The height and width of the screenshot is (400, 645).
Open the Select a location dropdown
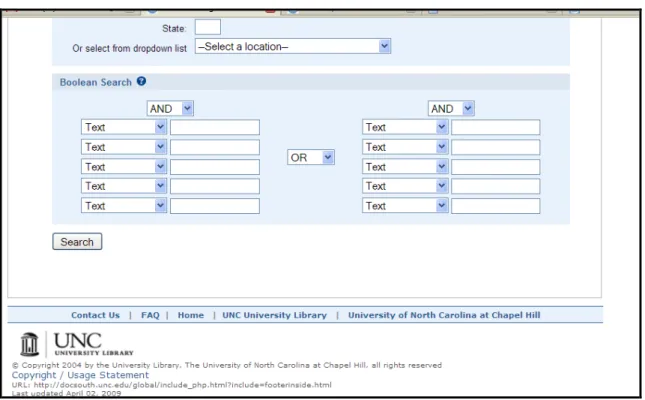(292, 46)
